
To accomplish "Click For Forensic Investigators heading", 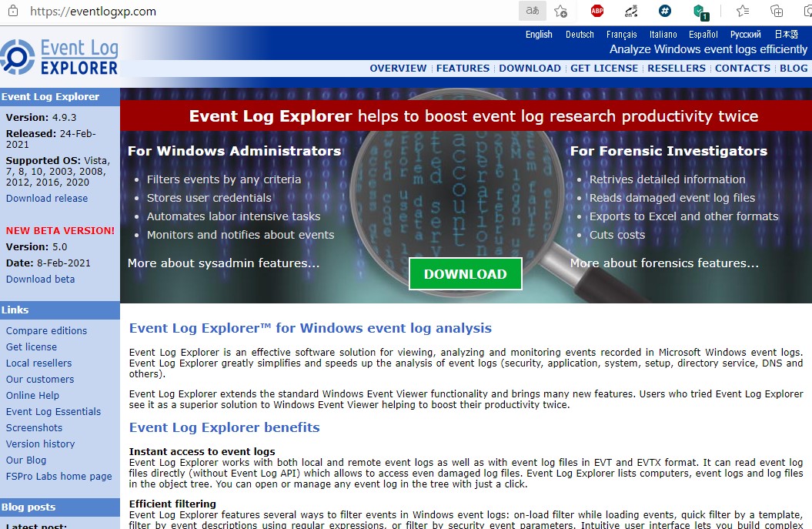I will click(x=669, y=151).
